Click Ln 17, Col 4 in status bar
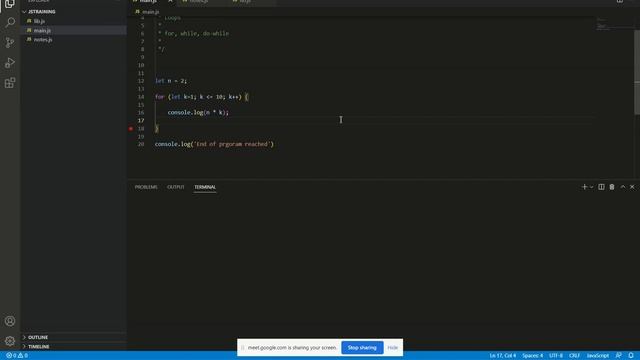This screenshot has height=360, width=640. point(502,356)
